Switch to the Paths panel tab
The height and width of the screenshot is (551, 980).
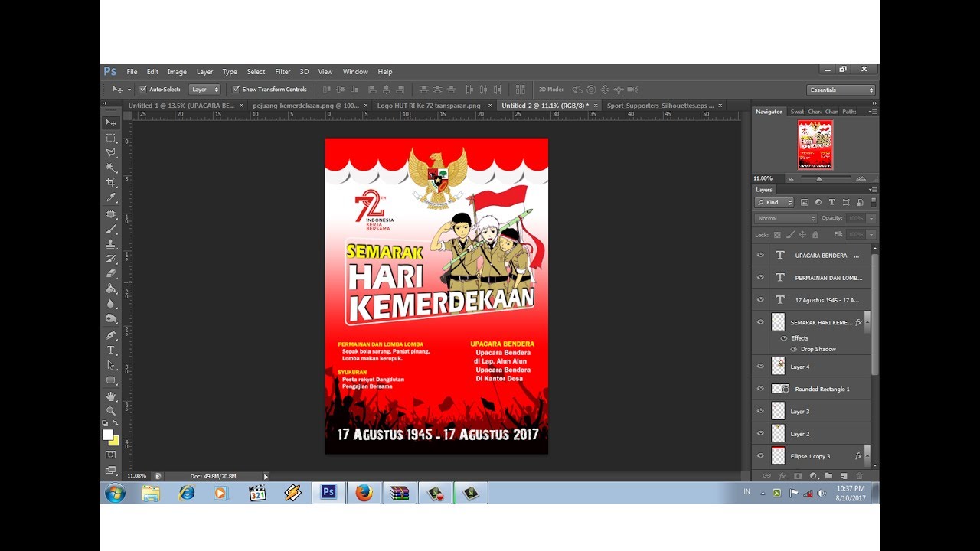[849, 112]
